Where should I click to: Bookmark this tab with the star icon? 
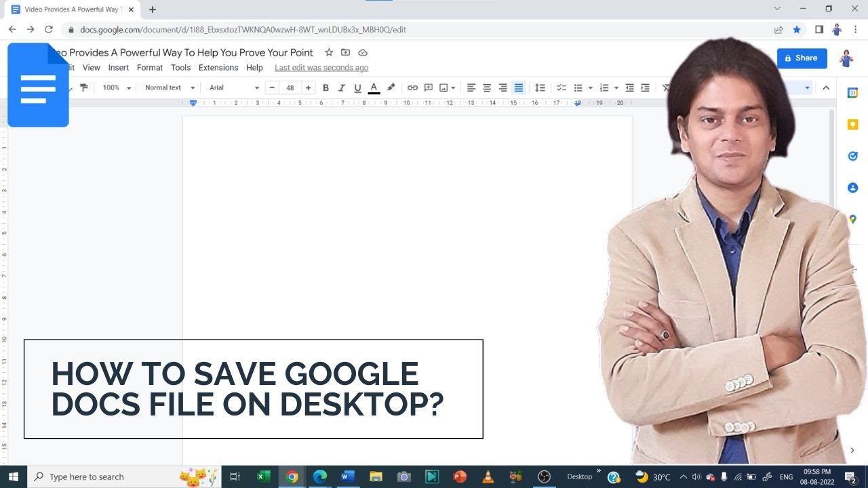tap(797, 30)
